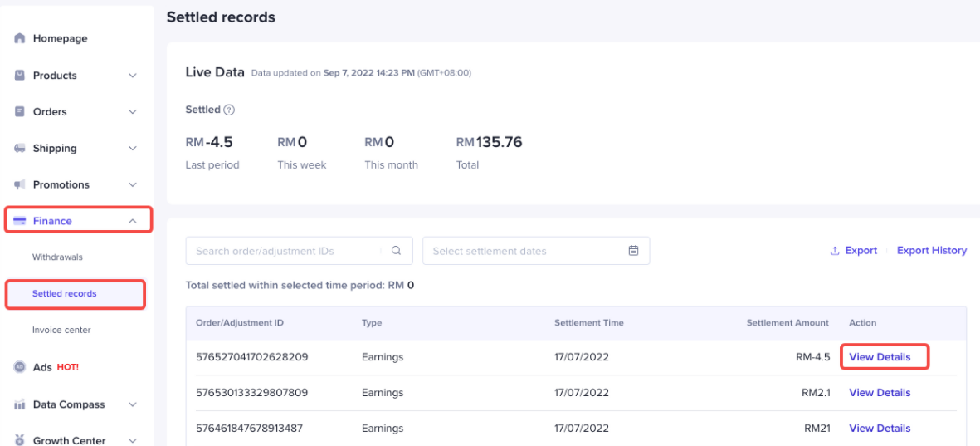Collapse the Finance menu chevron
Screen dimensions: 980x446
point(132,221)
